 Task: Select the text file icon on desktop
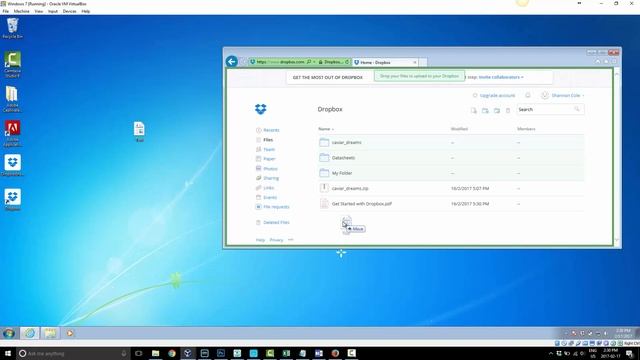pos(139,131)
